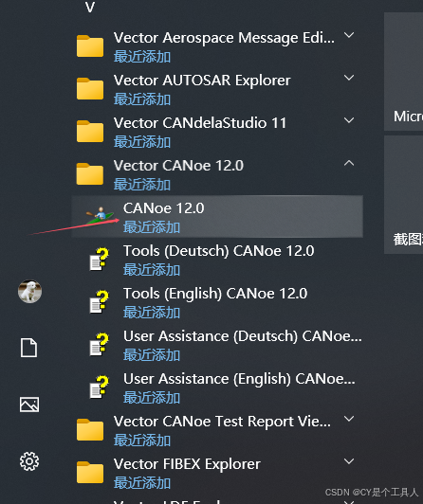Expand the Vector FIBEX Explorer chevron

(x=349, y=461)
